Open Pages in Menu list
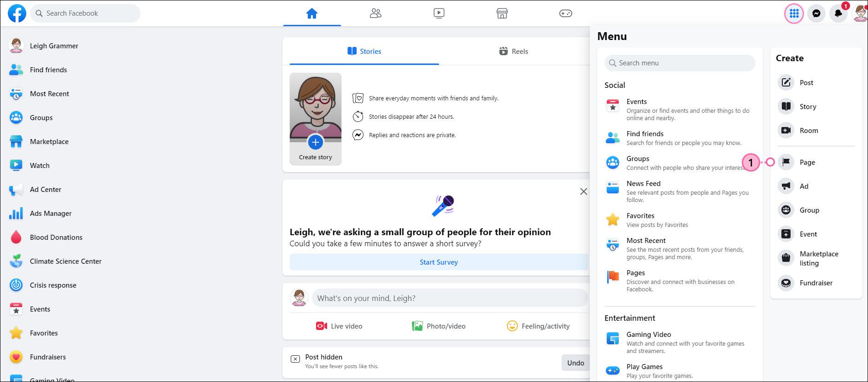 pos(680,281)
